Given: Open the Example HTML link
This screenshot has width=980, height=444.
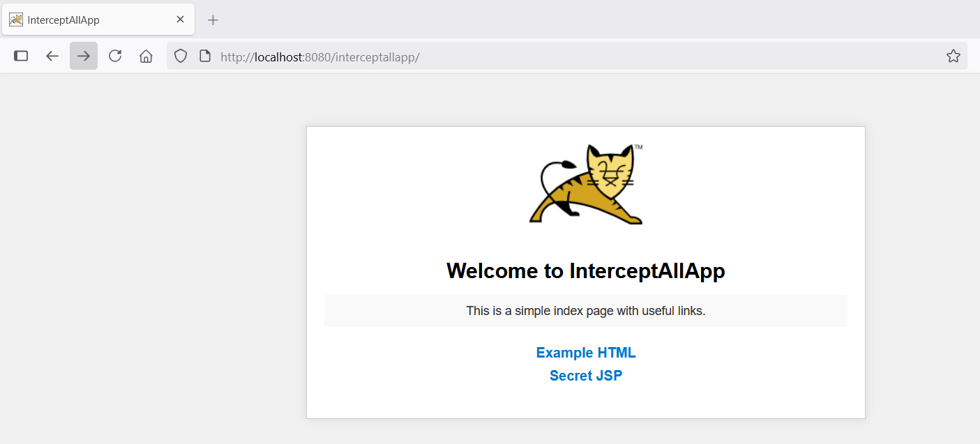Looking at the screenshot, I should point(586,353).
